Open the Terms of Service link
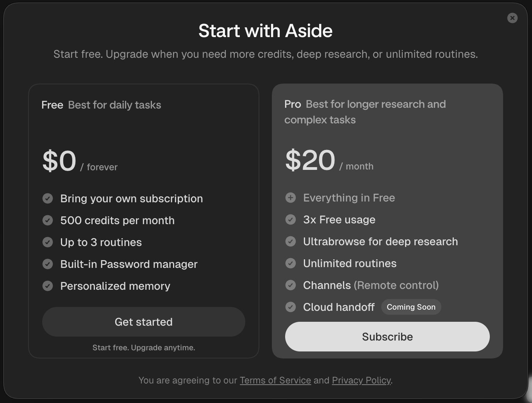 tap(275, 380)
